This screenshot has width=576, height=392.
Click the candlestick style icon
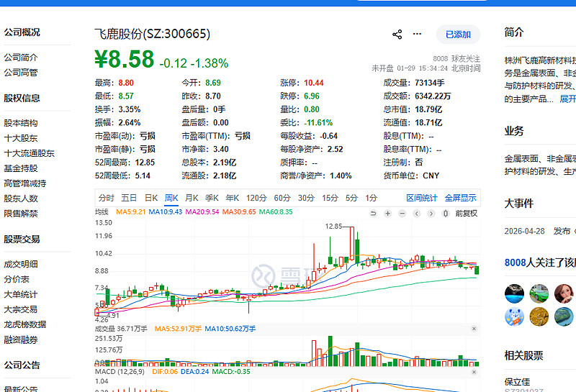[446, 213]
